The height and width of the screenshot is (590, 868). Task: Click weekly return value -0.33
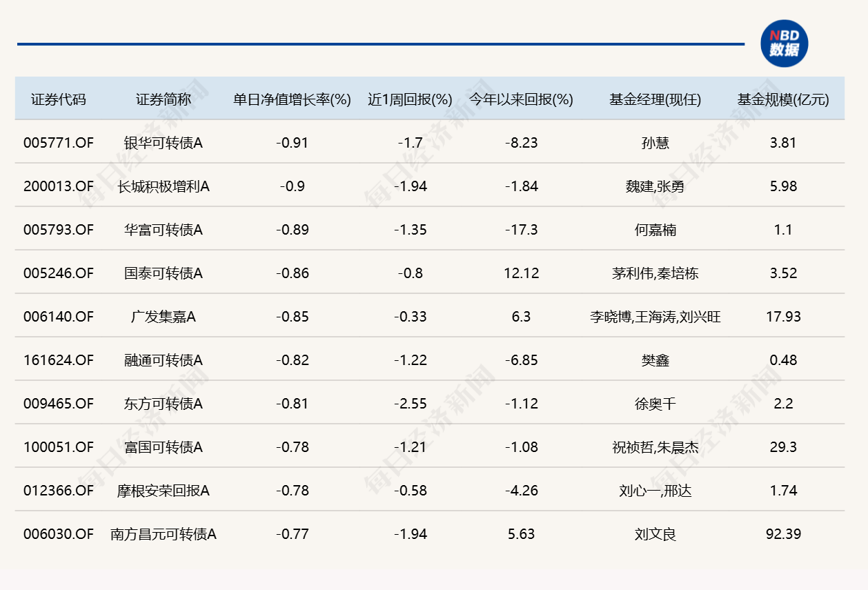pyautogui.click(x=410, y=317)
